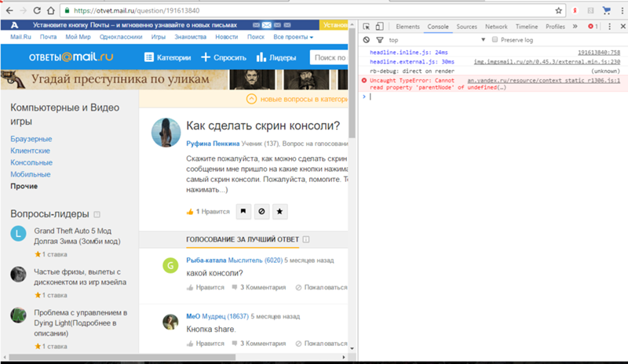
Task: Clear the console with the clear icon
Action: click(x=366, y=40)
